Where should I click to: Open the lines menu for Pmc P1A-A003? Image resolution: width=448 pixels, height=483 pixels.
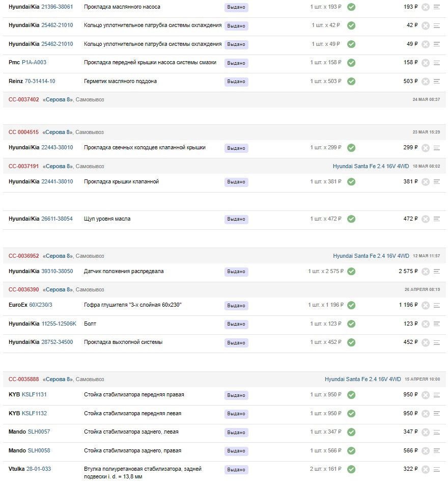437,63
